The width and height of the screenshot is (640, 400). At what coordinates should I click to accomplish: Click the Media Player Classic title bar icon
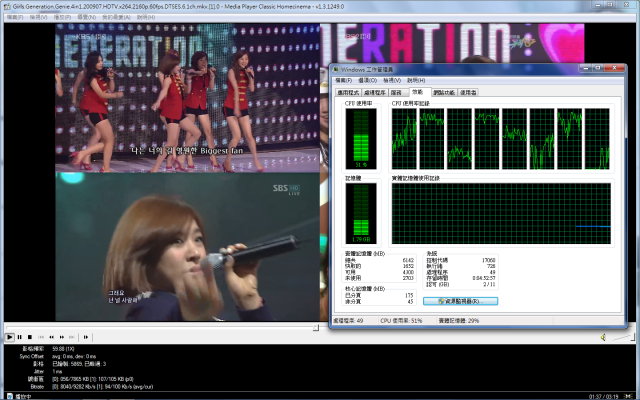[7, 7]
